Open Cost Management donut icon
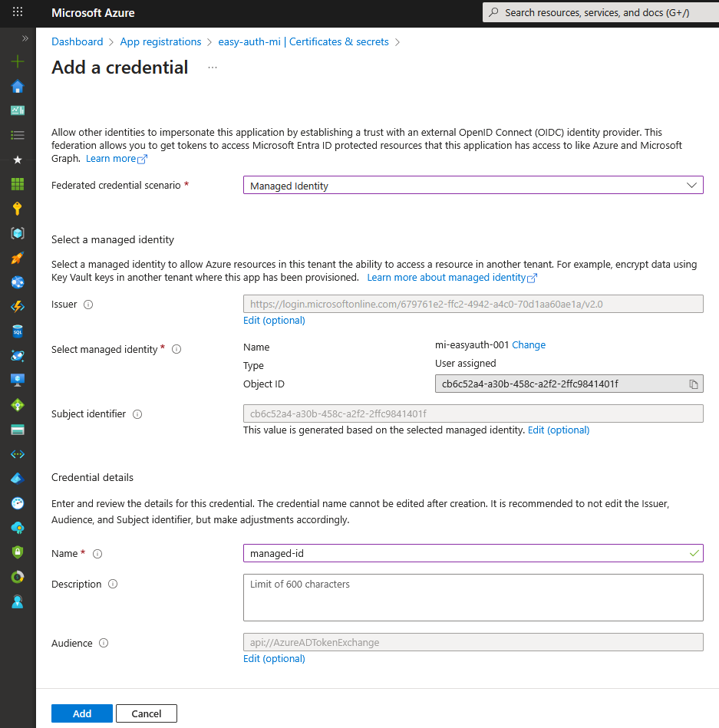The width and height of the screenshot is (719, 728). (x=18, y=577)
